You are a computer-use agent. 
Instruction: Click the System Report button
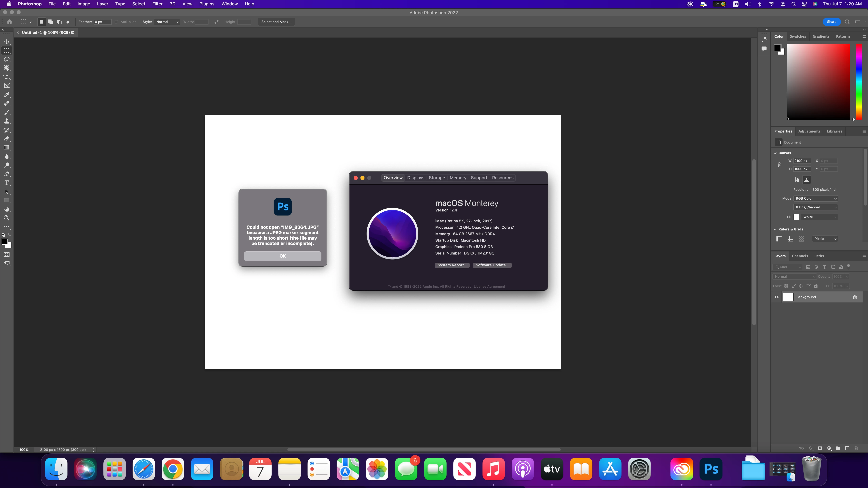[x=452, y=265]
